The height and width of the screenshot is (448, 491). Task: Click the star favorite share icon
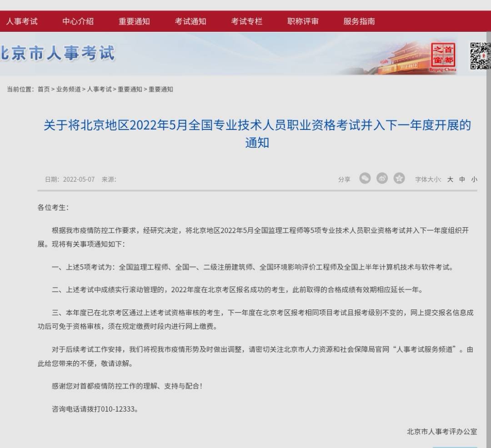click(399, 178)
